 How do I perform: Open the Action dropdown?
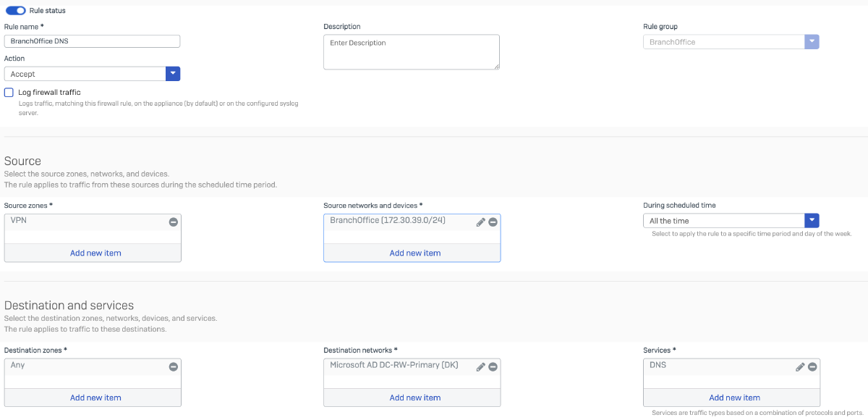tap(173, 73)
